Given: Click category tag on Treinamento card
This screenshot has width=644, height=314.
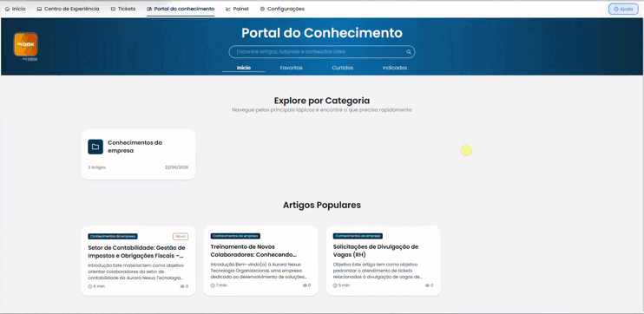Looking at the screenshot, I should (x=235, y=236).
